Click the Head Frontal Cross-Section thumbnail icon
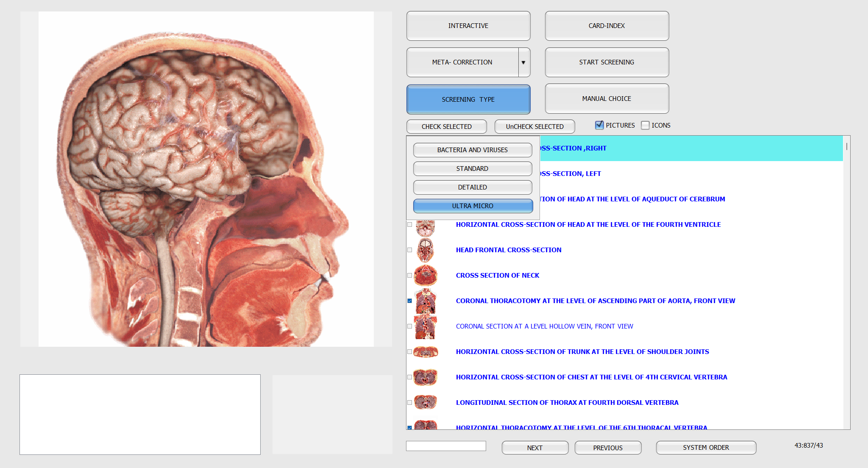 click(x=425, y=250)
